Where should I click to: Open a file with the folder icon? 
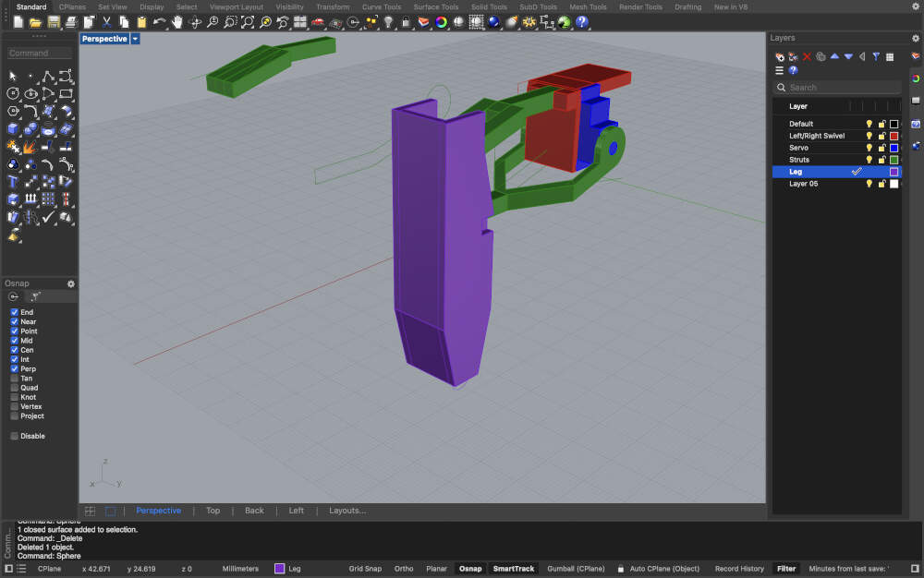[x=36, y=22]
